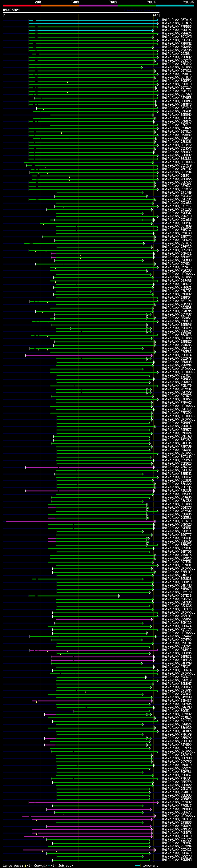Click the magenta alignment bar for Q9FMJ9
Viewport: 197px width, 868px height.
click(x=88, y=836)
